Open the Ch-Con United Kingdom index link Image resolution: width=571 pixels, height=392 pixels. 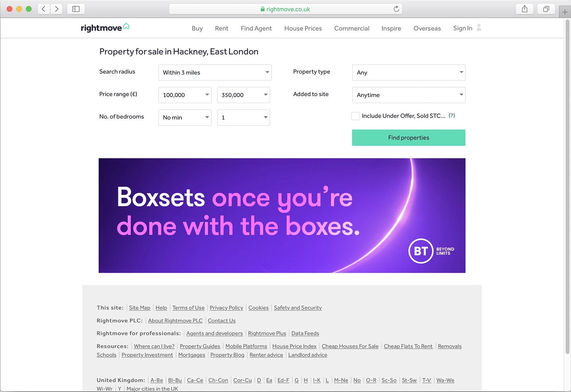pos(218,380)
